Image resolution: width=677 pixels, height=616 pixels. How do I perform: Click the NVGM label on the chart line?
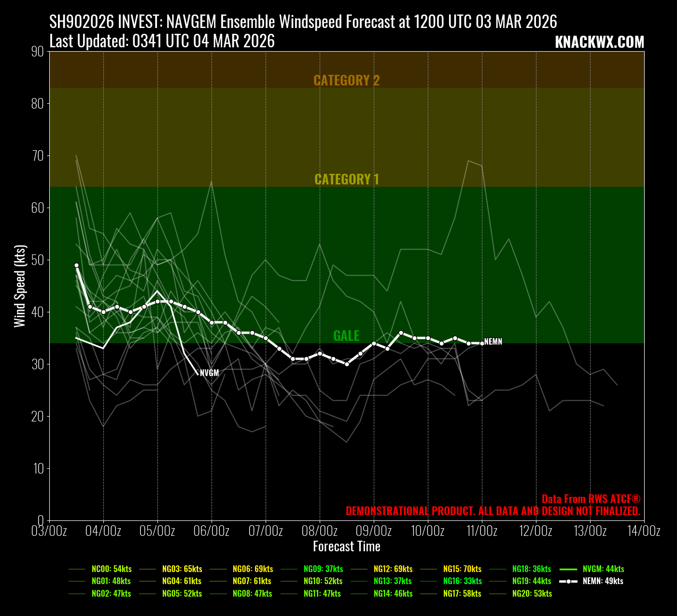(210, 373)
